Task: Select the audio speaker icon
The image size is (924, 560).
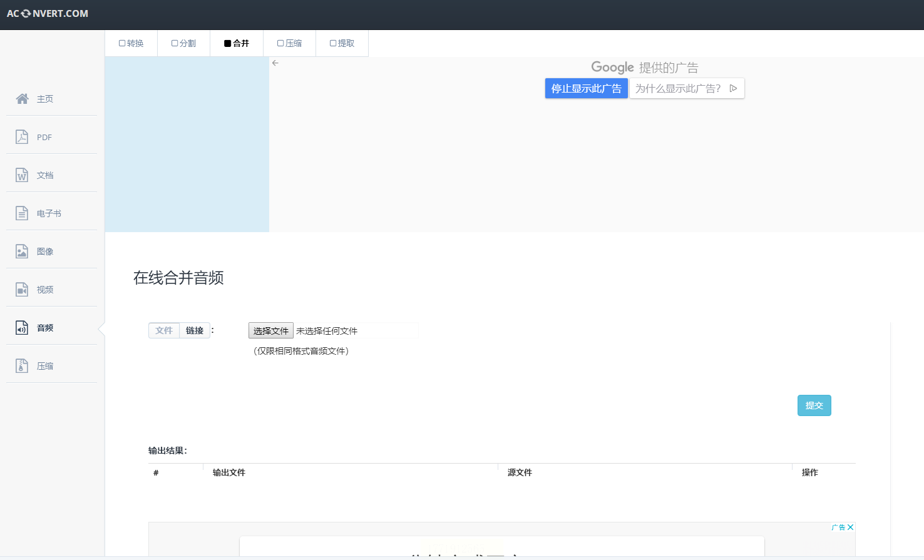Action: (22, 328)
